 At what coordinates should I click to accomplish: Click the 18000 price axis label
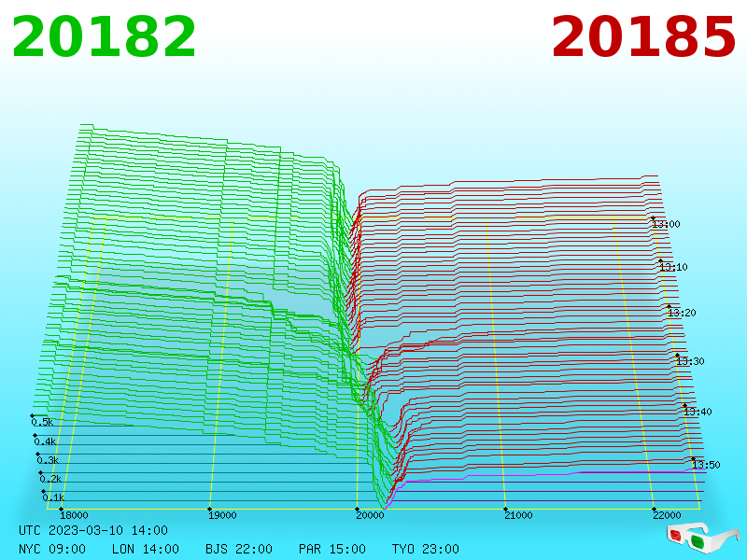(74, 515)
